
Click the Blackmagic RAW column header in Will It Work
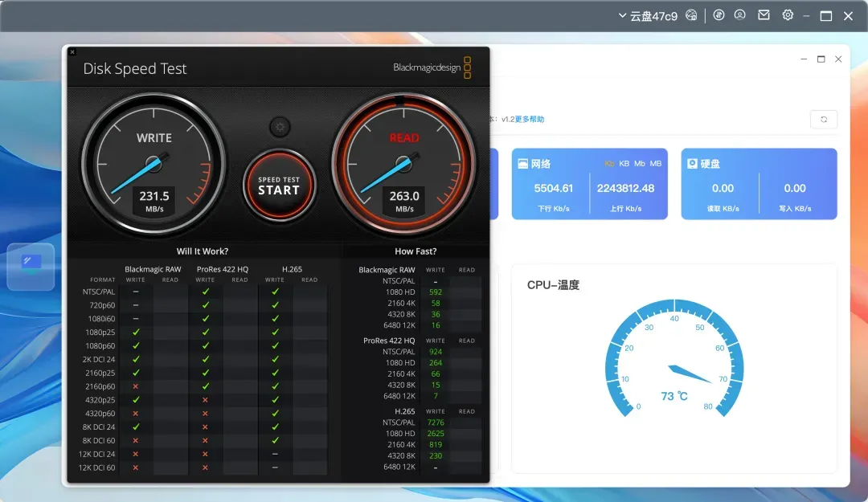tap(153, 269)
